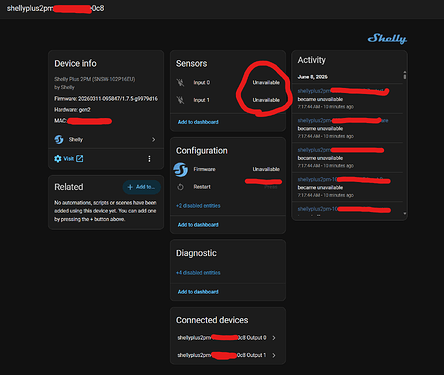This screenshot has width=444, height=375.
Task: Add Sensors card to dashboard
Action: click(198, 122)
